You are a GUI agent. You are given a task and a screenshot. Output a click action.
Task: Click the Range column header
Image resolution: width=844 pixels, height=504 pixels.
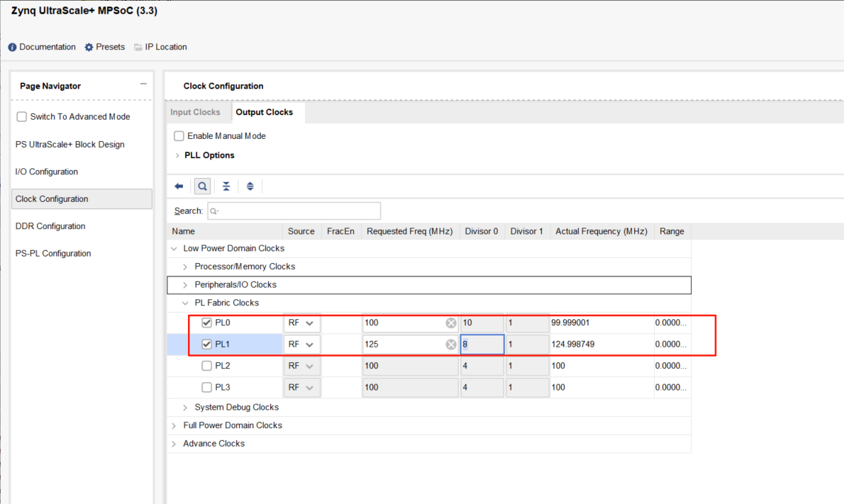tap(672, 231)
